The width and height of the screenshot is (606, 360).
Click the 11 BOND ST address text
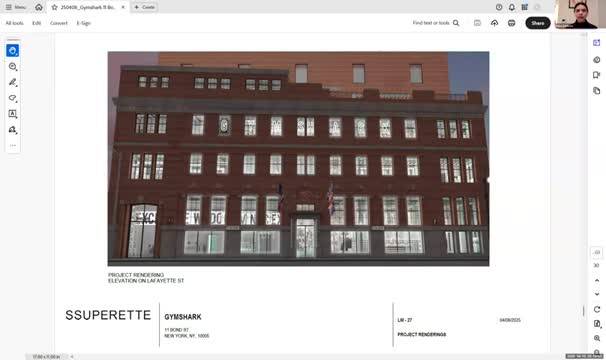tap(177, 330)
